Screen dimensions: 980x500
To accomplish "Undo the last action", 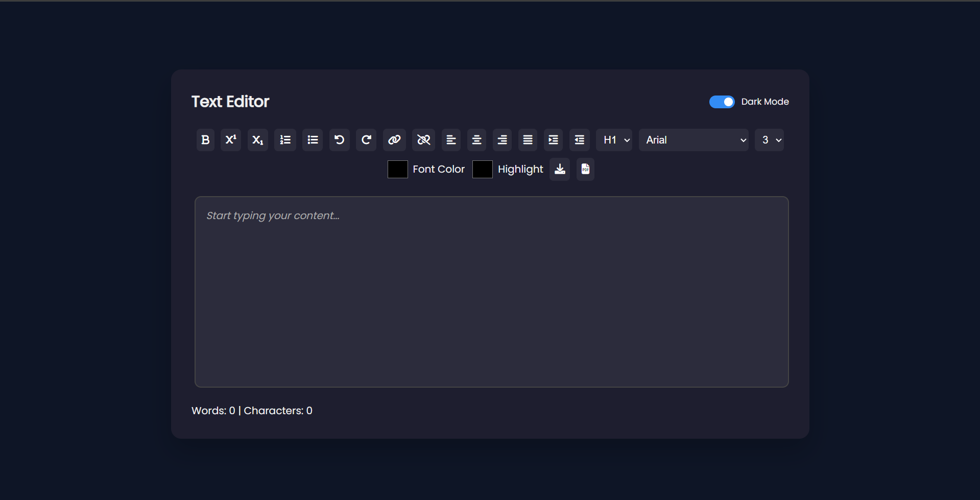I will (340, 140).
